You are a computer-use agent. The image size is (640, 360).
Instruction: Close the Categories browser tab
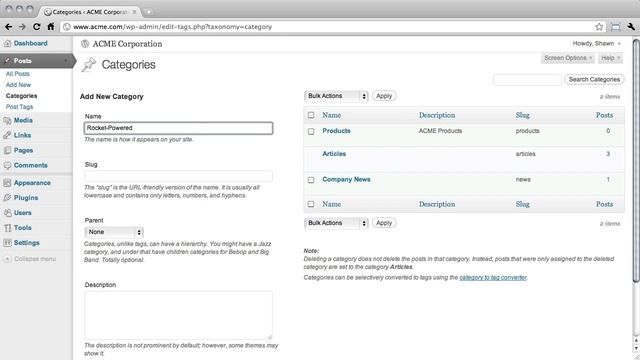[134, 12]
